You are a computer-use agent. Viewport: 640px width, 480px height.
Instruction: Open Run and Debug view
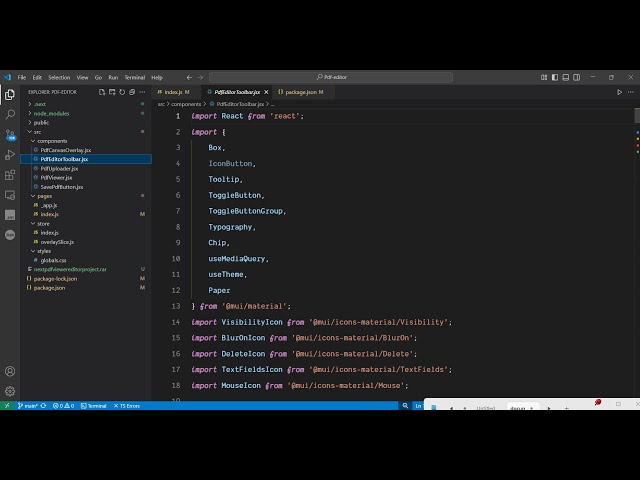coord(10,155)
